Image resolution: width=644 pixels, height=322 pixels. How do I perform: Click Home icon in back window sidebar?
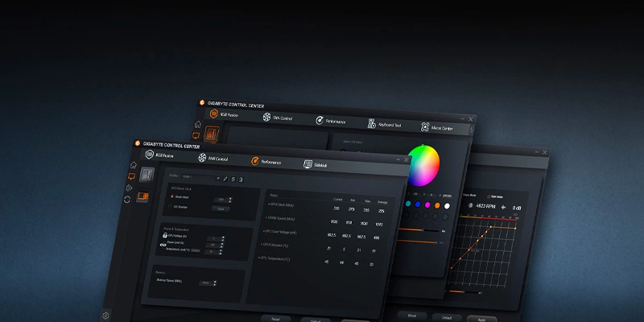click(x=198, y=124)
